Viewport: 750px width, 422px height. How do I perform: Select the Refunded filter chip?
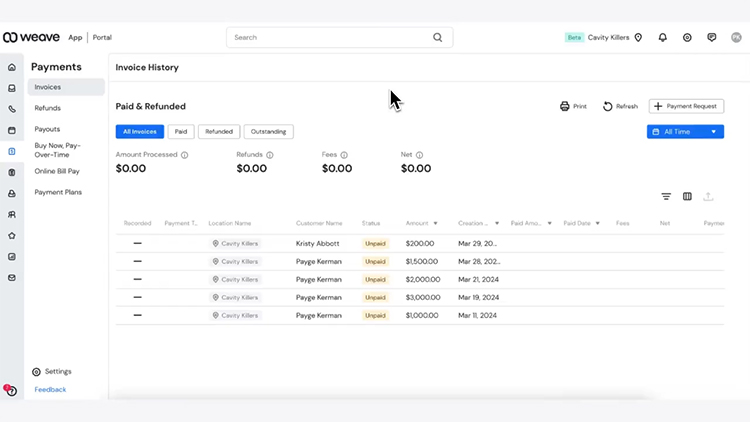[x=219, y=132]
